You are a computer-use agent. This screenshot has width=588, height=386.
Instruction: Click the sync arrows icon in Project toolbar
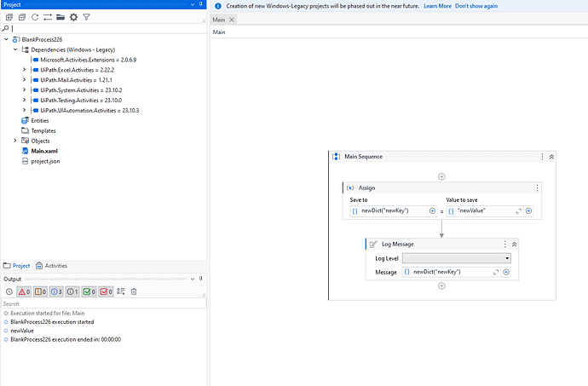[x=48, y=17]
